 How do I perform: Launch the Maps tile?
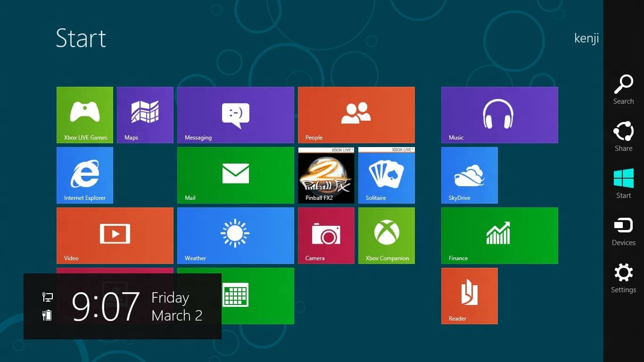(145, 115)
